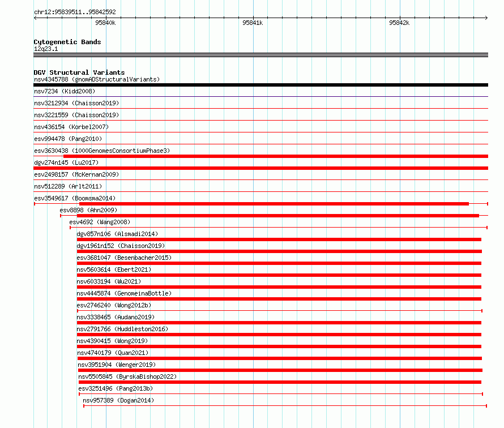Click the red bar under nsv5505845
The width and height of the screenshot is (504, 428).
point(280,382)
